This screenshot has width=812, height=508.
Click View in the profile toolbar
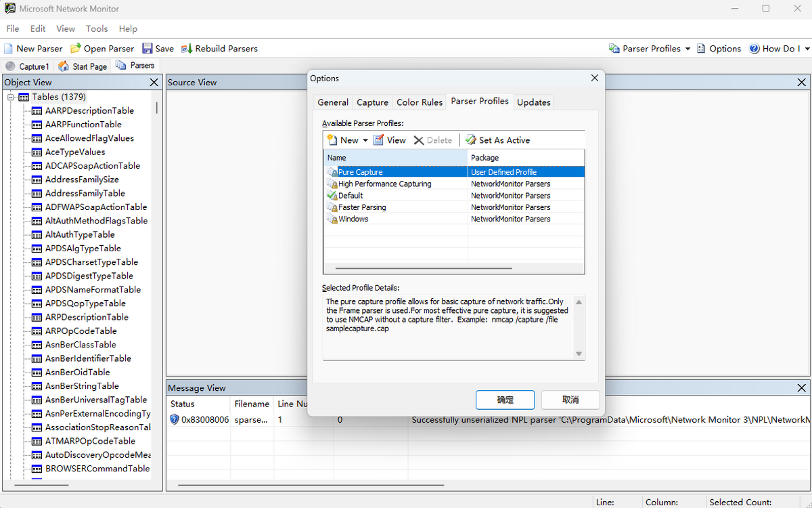coord(389,140)
